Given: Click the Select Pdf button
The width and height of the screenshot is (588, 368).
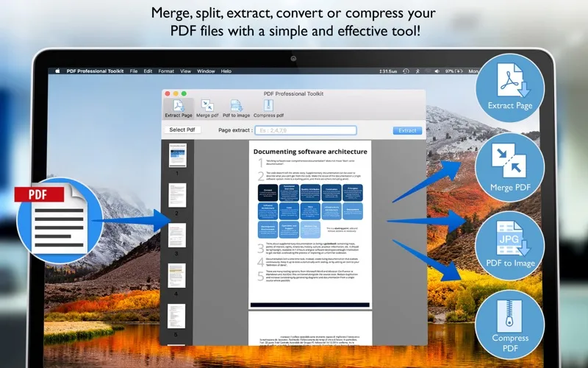Looking at the screenshot, I should click(182, 130).
